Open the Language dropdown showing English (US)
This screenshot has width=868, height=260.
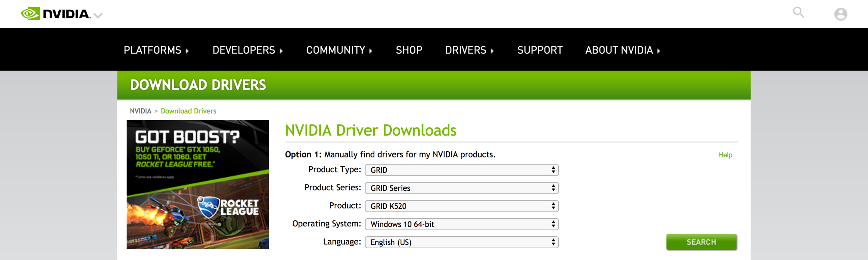click(462, 242)
